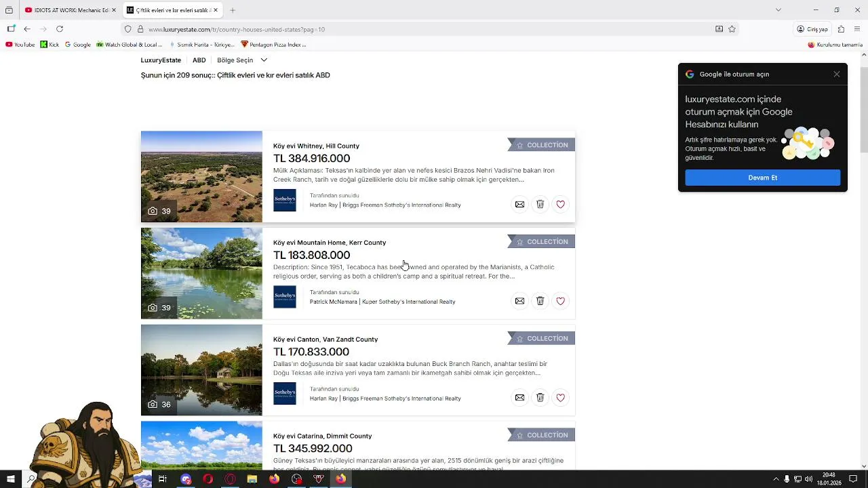The width and height of the screenshot is (868, 488).
Task: Open the Mountain Home lake photo thumbnail
Action: [x=201, y=273]
